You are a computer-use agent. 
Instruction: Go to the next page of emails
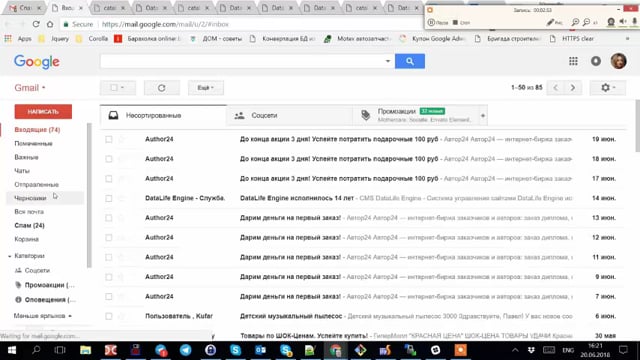tap(573, 88)
